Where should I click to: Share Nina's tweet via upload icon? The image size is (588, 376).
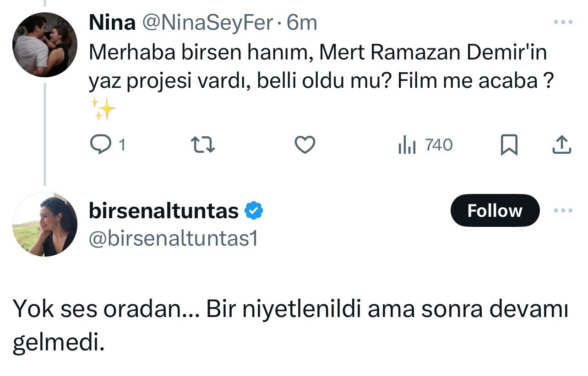561,145
